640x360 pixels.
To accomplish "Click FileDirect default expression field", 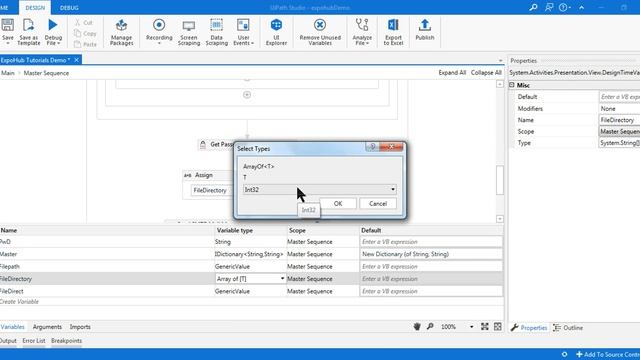I will 431,291.
